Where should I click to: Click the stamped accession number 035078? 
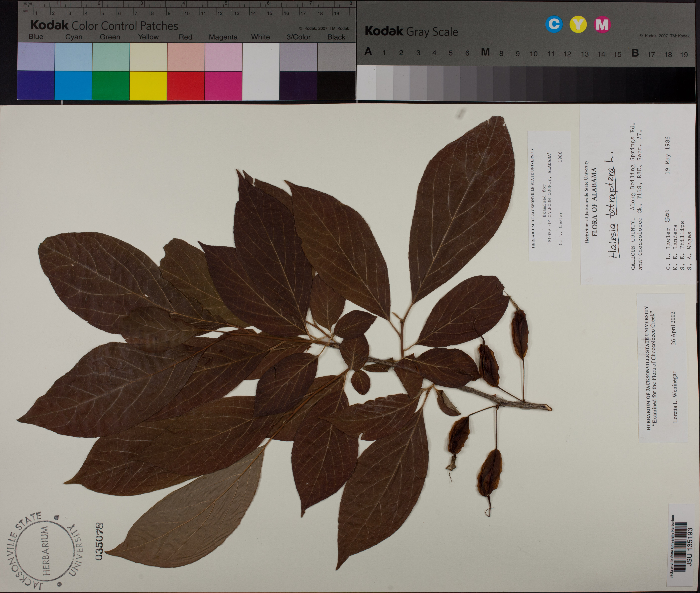click(100, 541)
